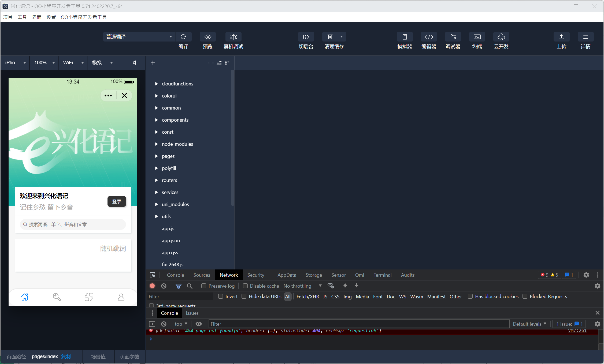Viewport: 604px width, 364px height.
Task: Click the 切后台 background switch icon
Action: (x=306, y=37)
